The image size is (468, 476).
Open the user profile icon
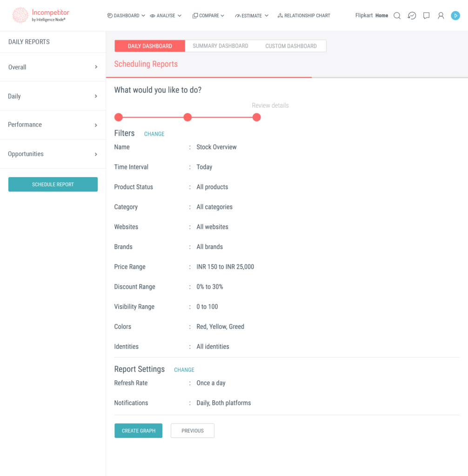441,16
